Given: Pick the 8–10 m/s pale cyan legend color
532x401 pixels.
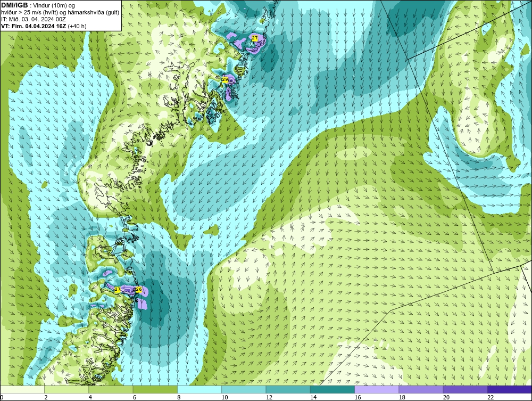Looking at the screenshot, I should click(199, 389).
